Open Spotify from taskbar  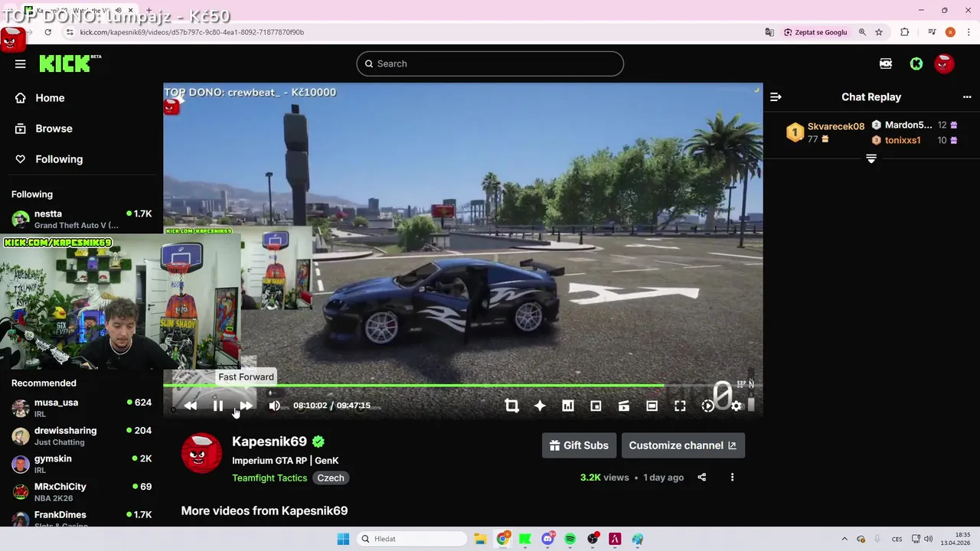570,539
